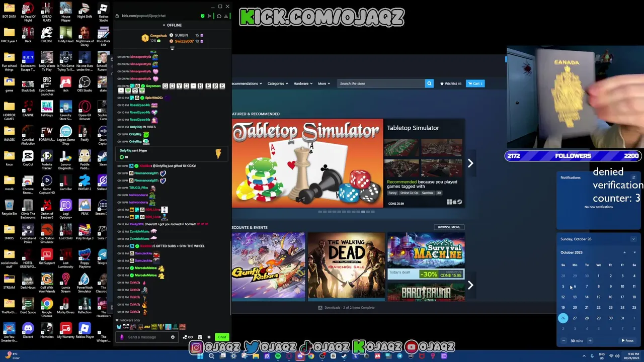Open Fortnite Tracker desktop shortcut
Screen dimensions: 644x362
click(47, 160)
